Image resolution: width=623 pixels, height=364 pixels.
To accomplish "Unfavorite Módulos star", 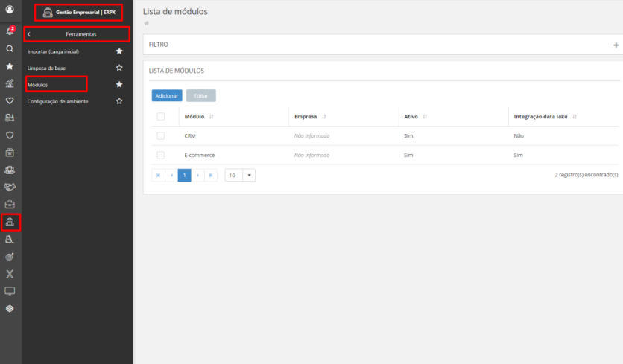I will [x=119, y=85].
